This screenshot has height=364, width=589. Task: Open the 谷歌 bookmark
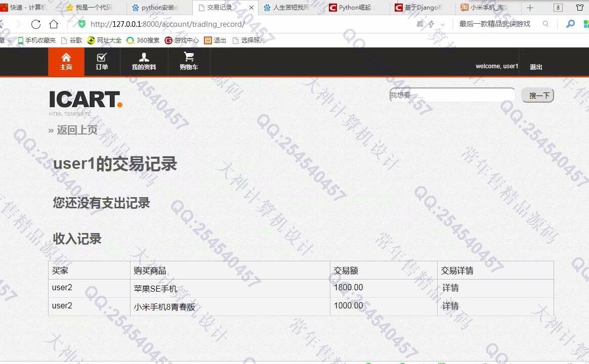71,40
